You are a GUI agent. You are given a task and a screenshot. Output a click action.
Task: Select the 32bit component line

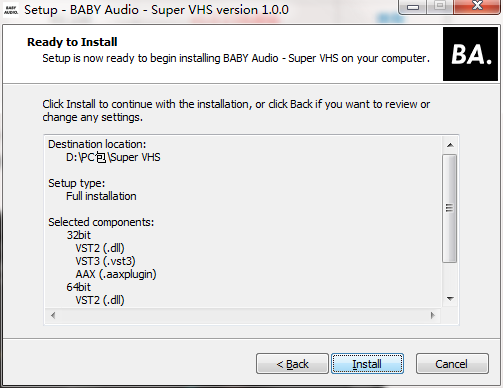[78, 235]
